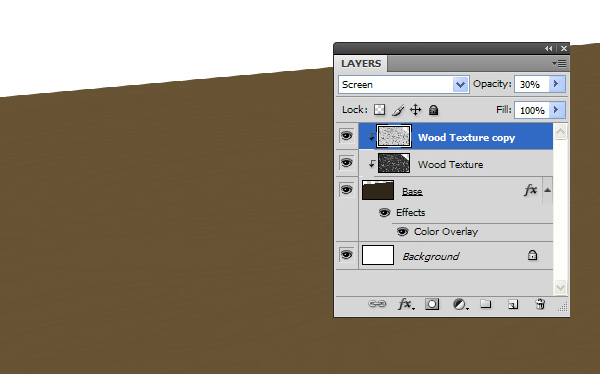
Task: Click the Opacity 30% value field
Action: 532,84
